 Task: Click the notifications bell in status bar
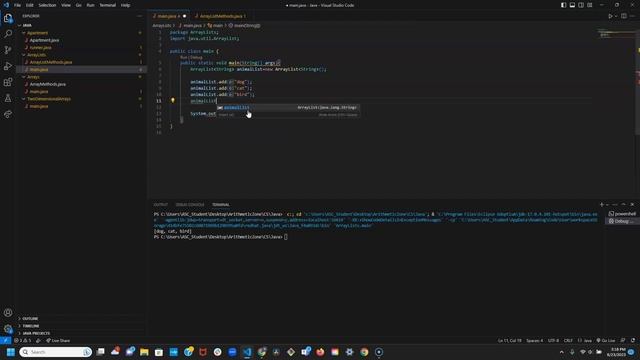(633, 340)
